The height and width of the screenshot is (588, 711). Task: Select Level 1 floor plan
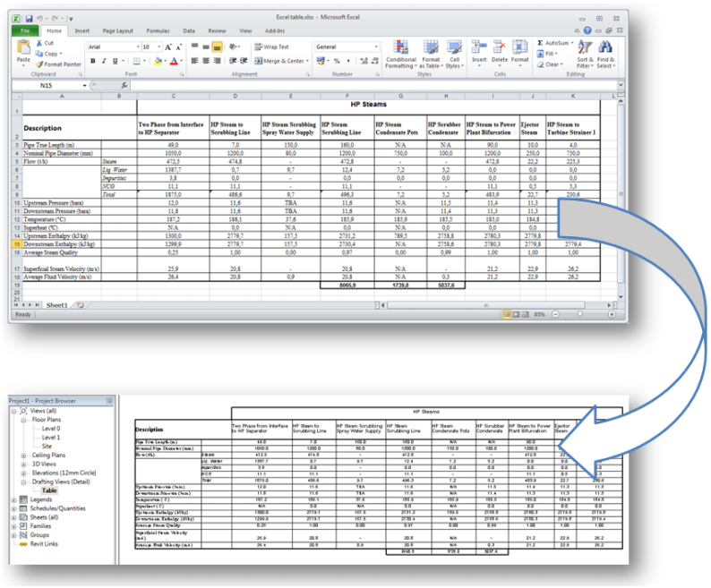(51, 438)
